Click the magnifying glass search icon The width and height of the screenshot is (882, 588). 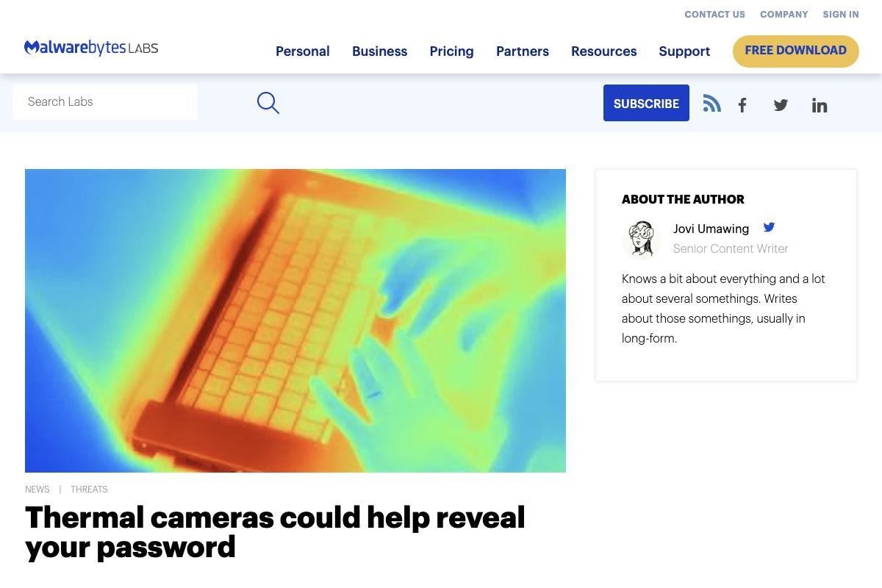(x=268, y=103)
